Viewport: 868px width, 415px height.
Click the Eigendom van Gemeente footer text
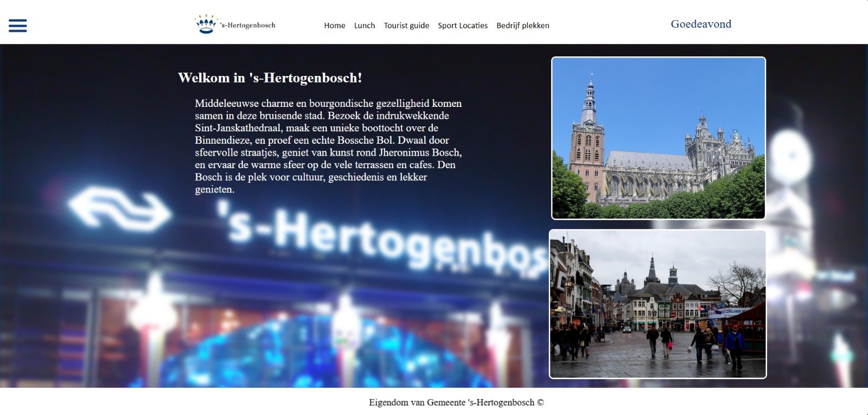(x=457, y=403)
